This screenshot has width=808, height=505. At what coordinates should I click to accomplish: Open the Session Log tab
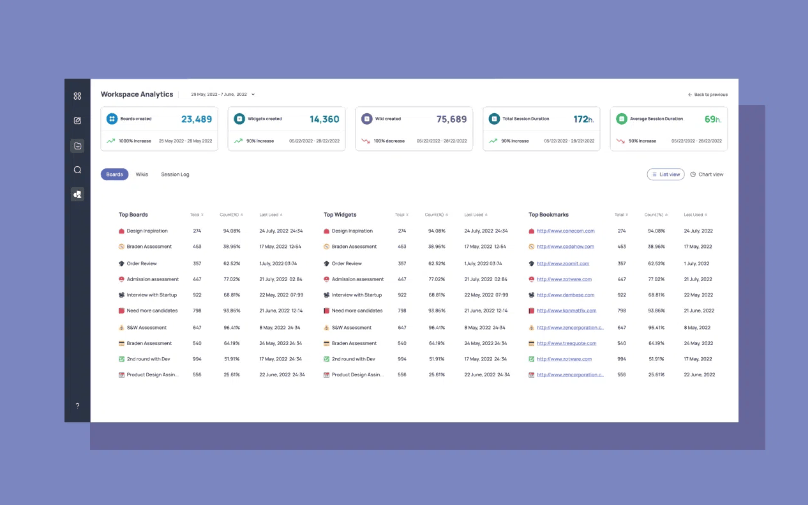pos(175,174)
